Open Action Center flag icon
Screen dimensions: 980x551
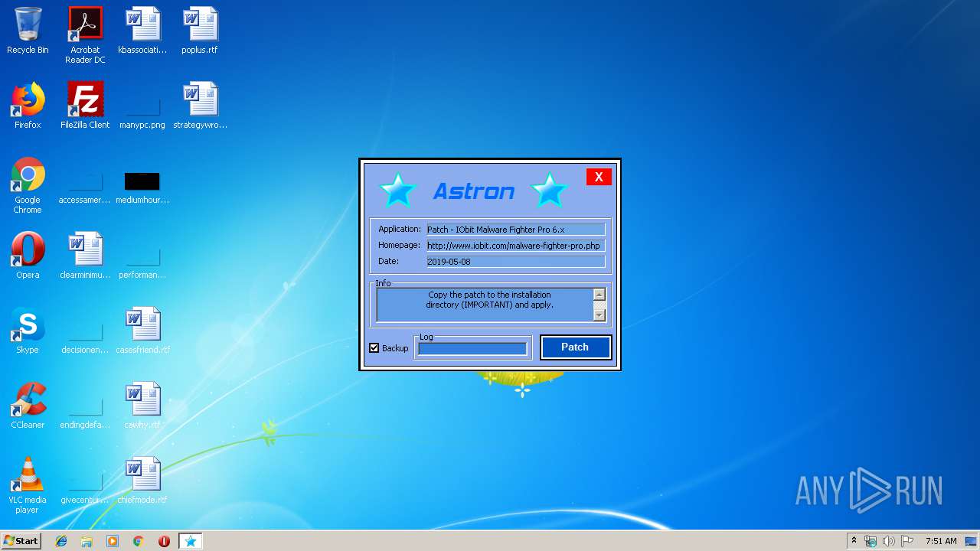click(x=907, y=541)
